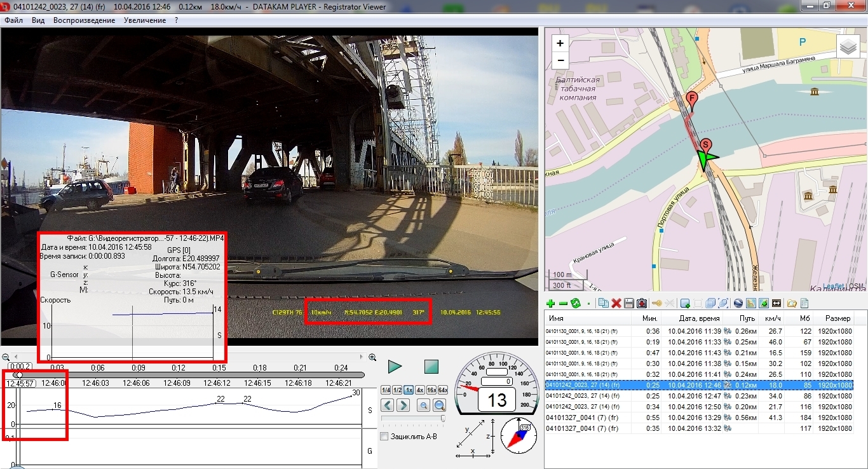Viewport: 868px width, 469px height.
Task: Click the Google Earth globe icon
Action: click(x=738, y=304)
